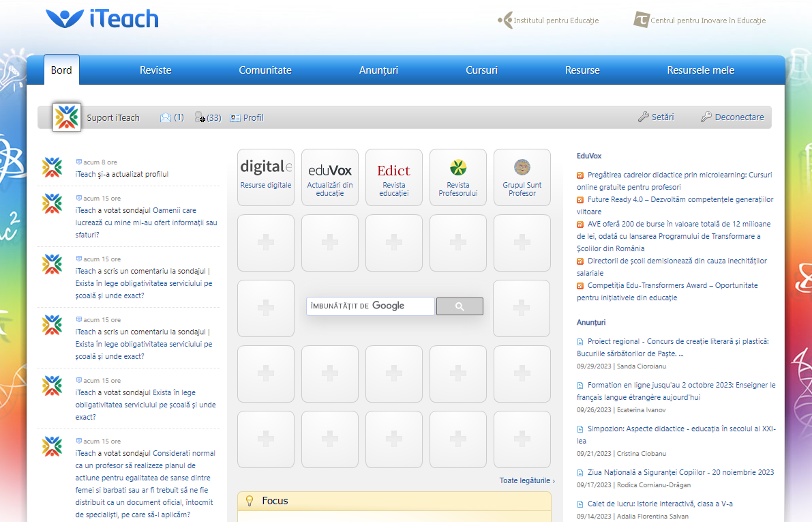Open the Resurse digitale tile
The width and height of the screenshot is (812, 522).
(266, 177)
